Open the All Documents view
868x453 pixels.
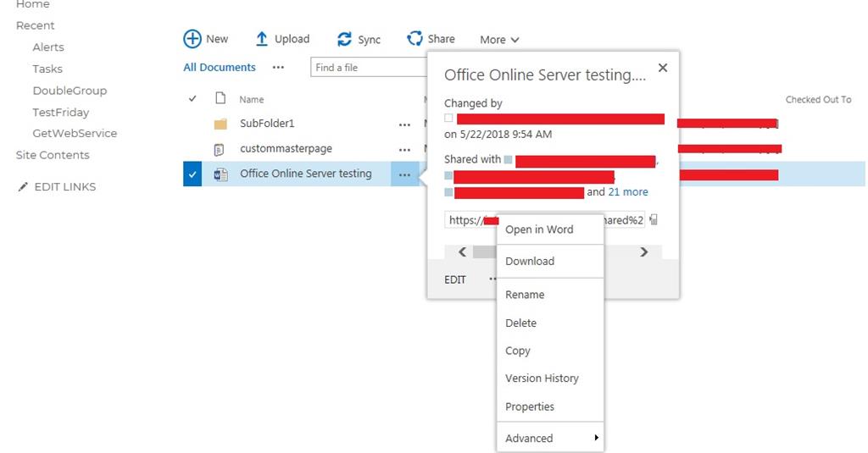pyautogui.click(x=220, y=68)
